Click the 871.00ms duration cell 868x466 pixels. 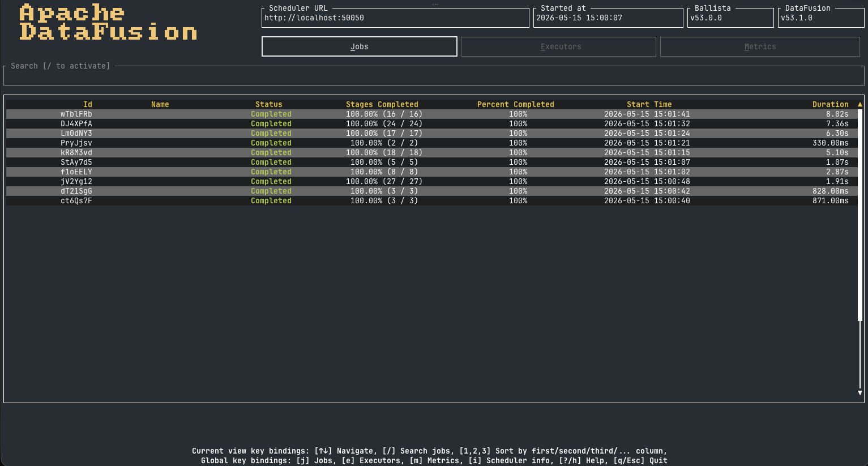click(831, 200)
